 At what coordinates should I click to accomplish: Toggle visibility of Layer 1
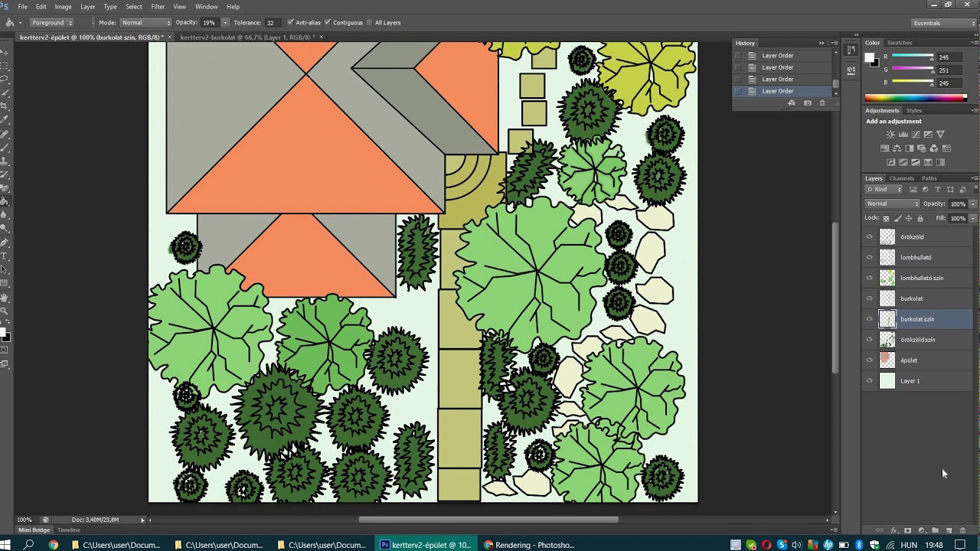[869, 380]
